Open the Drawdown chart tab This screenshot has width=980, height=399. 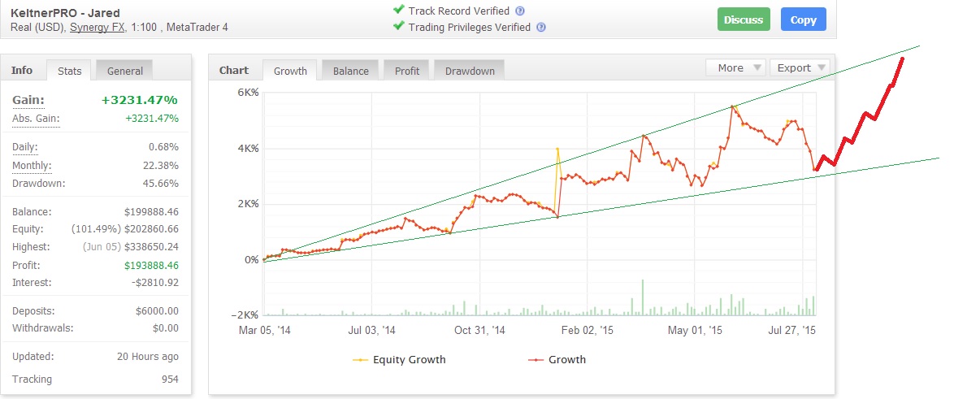(x=470, y=71)
